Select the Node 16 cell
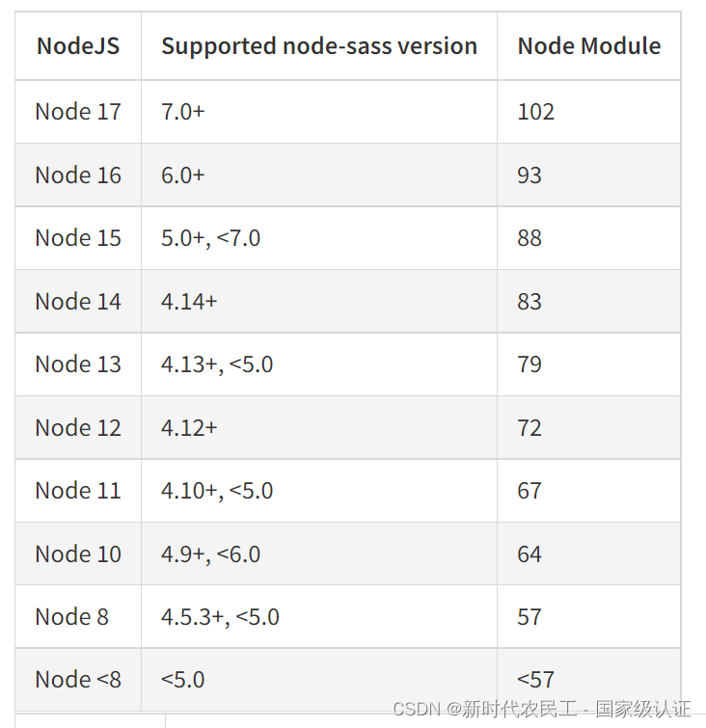 [x=78, y=175]
